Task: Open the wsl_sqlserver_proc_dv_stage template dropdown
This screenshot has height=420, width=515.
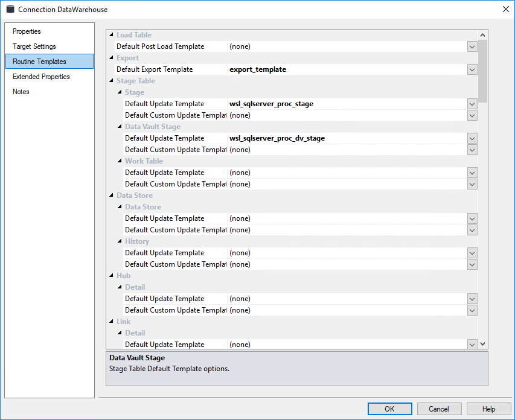Action: (x=472, y=138)
